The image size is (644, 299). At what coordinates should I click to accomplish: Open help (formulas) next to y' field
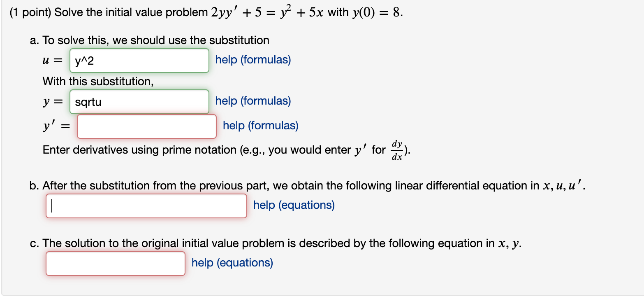tap(259, 125)
